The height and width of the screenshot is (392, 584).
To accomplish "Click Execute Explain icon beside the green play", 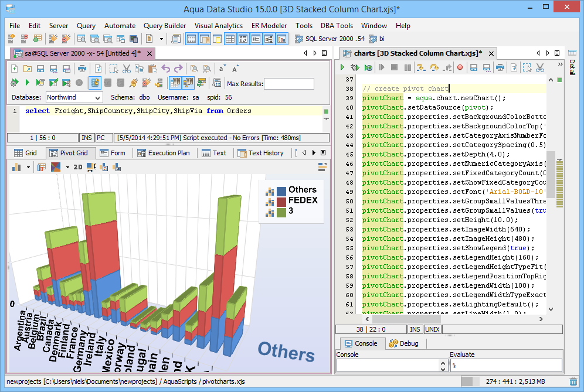I will tap(40, 83).
